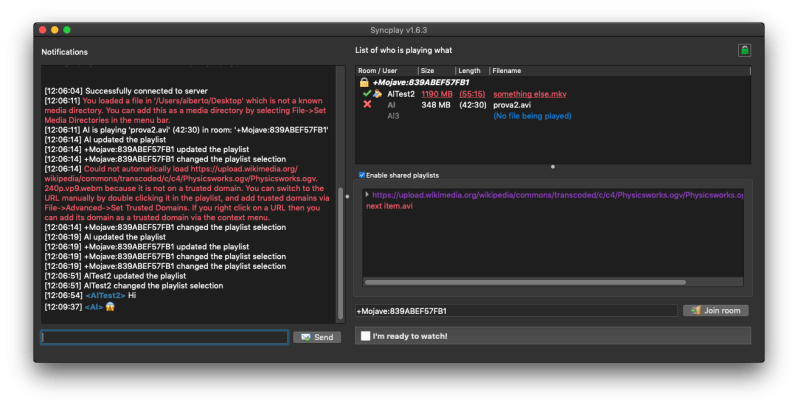Click the (42:30) length value
798x407 pixels.
(472, 105)
